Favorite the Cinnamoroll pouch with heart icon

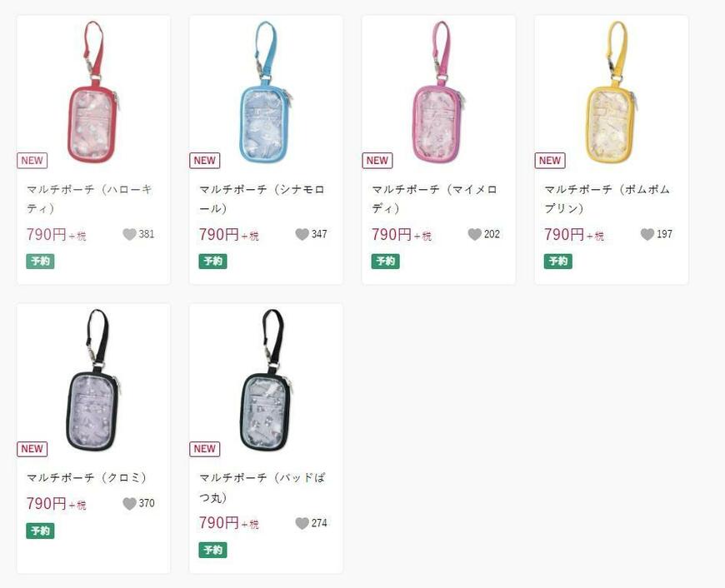302,234
